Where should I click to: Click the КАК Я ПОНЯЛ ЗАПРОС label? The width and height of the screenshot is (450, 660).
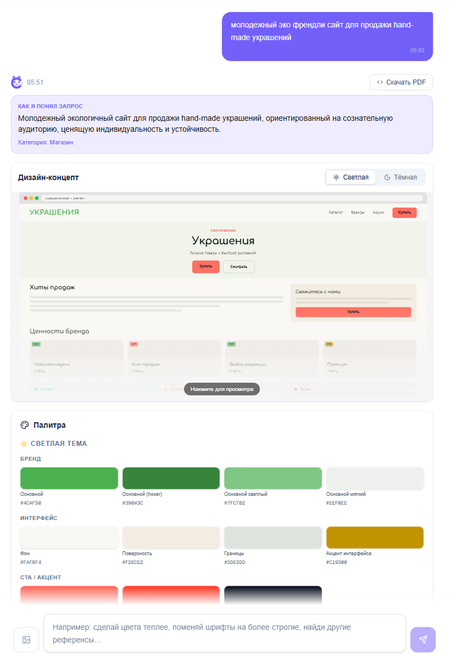pyautogui.click(x=50, y=106)
